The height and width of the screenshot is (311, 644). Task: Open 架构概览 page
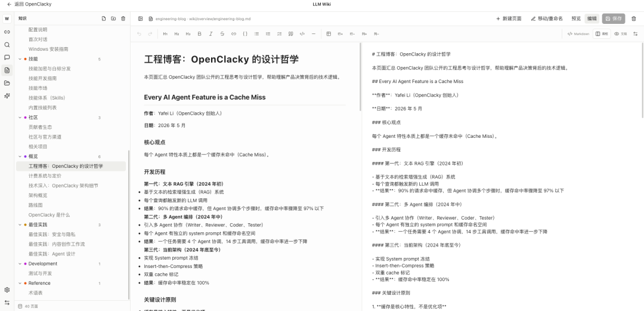click(38, 195)
